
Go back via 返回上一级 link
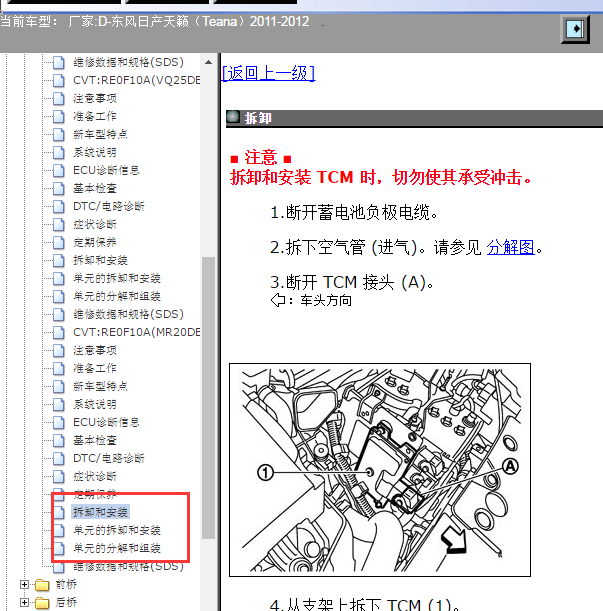(x=268, y=73)
